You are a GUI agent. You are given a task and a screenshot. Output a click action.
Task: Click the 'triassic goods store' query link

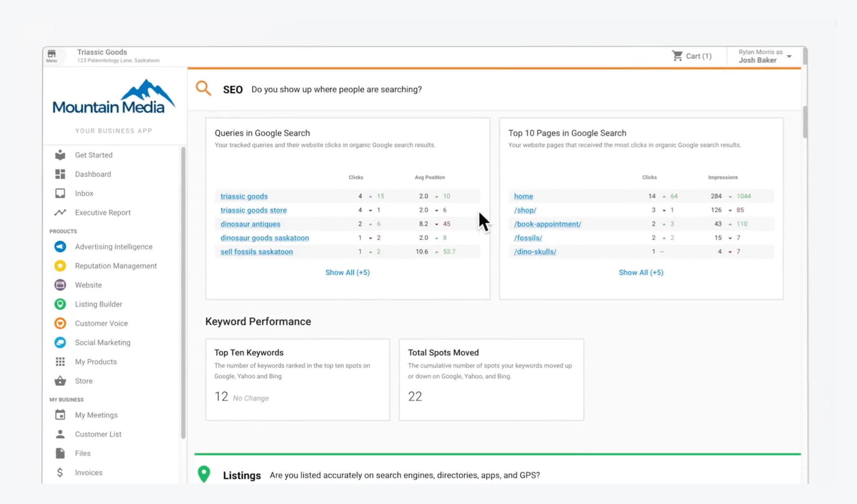click(253, 210)
